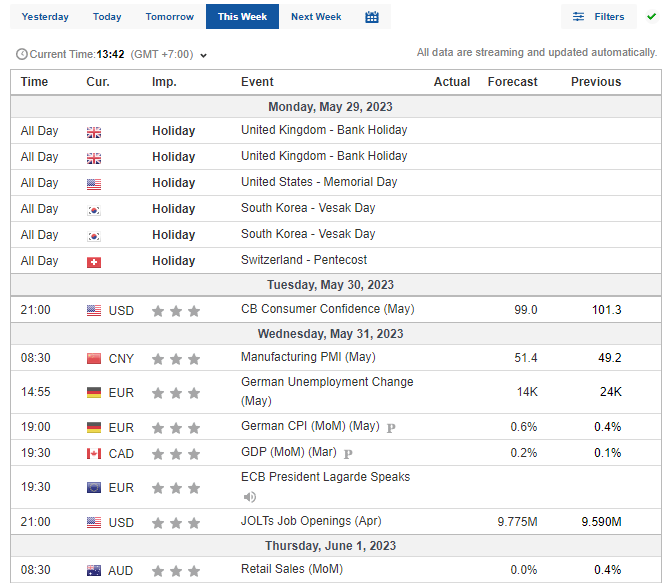Open the CB Consumer Confidence (May) event
Screen dimensions: 671x583
click(x=327, y=309)
